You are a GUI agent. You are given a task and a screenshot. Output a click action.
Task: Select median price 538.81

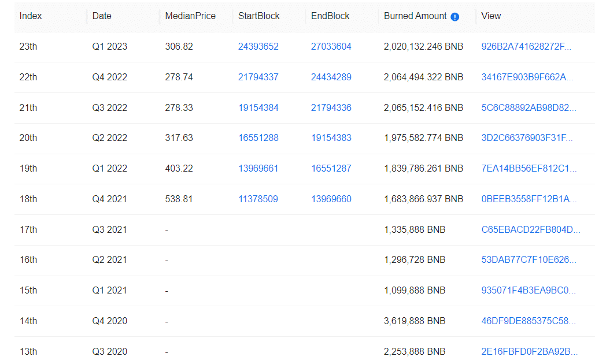[x=179, y=199]
